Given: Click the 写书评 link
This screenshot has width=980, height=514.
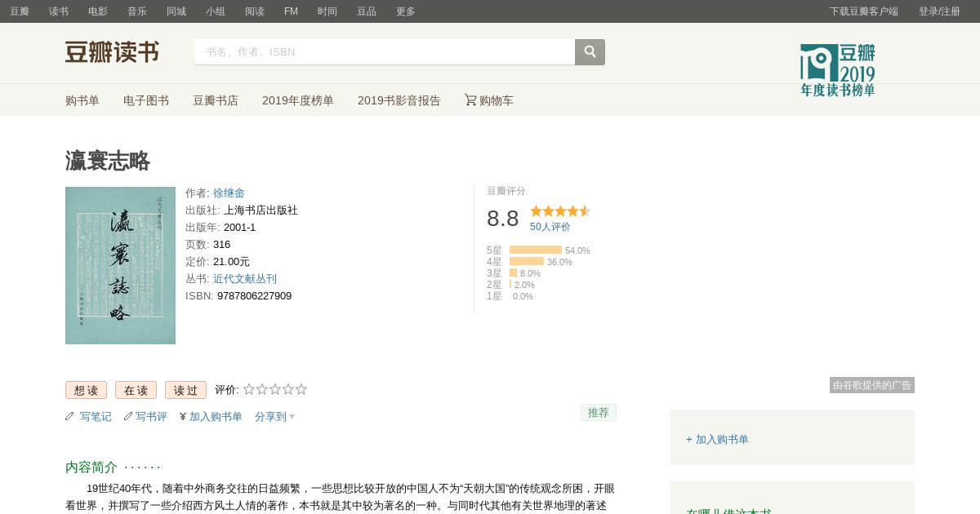Looking at the screenshot, I should [x=151, y=417].
